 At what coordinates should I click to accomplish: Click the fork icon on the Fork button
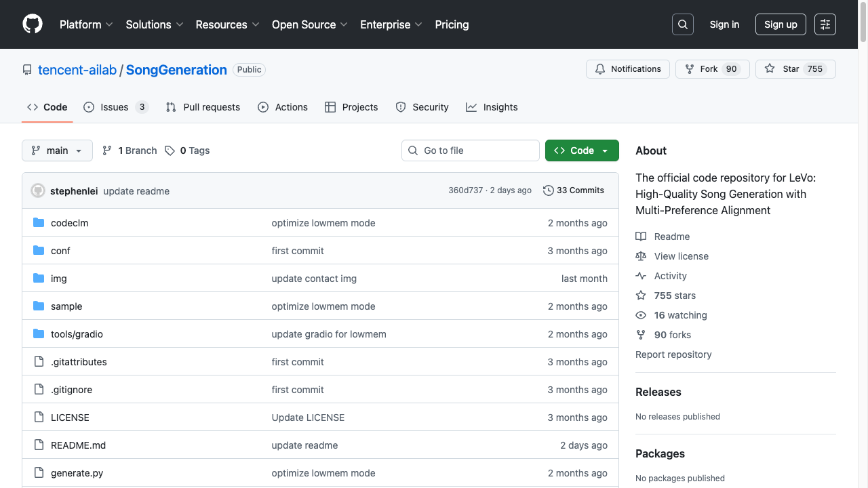coord(688,68)
